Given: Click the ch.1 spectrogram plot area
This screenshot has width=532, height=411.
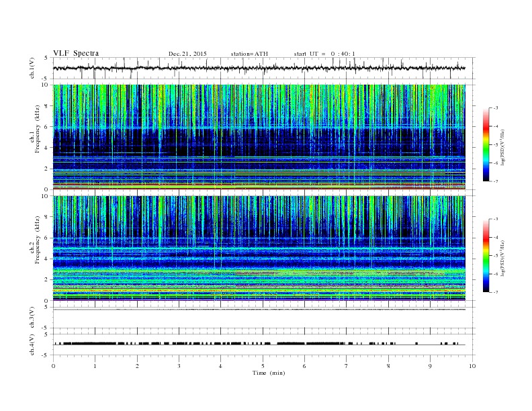Looking at the screenshot, I should (x=259, y=137).
